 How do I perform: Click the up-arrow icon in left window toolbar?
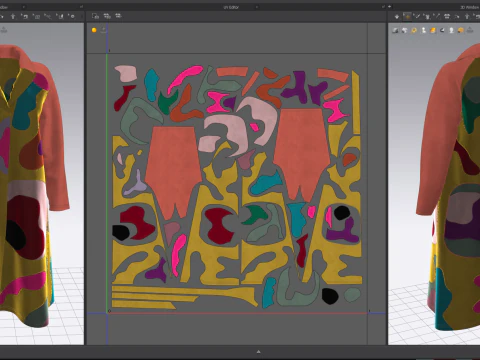(13, 16)
